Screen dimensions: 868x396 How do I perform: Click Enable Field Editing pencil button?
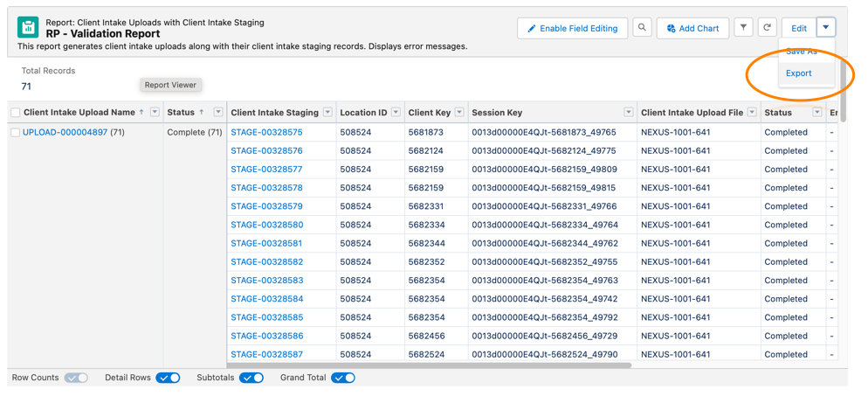coord(572,28)
